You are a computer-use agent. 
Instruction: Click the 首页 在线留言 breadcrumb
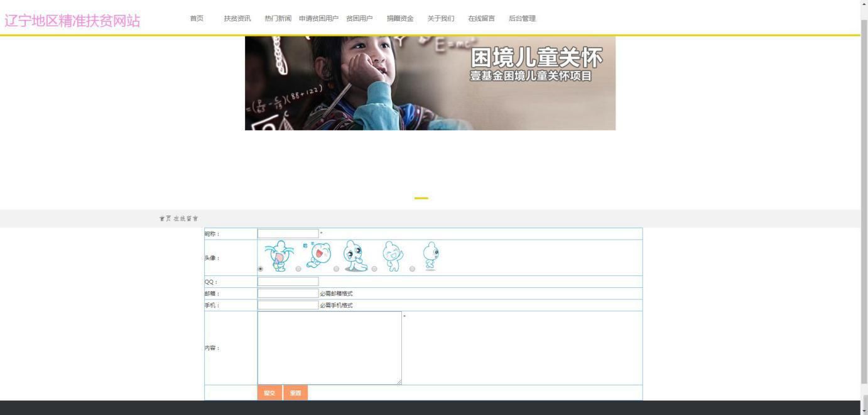pos(179,218)
